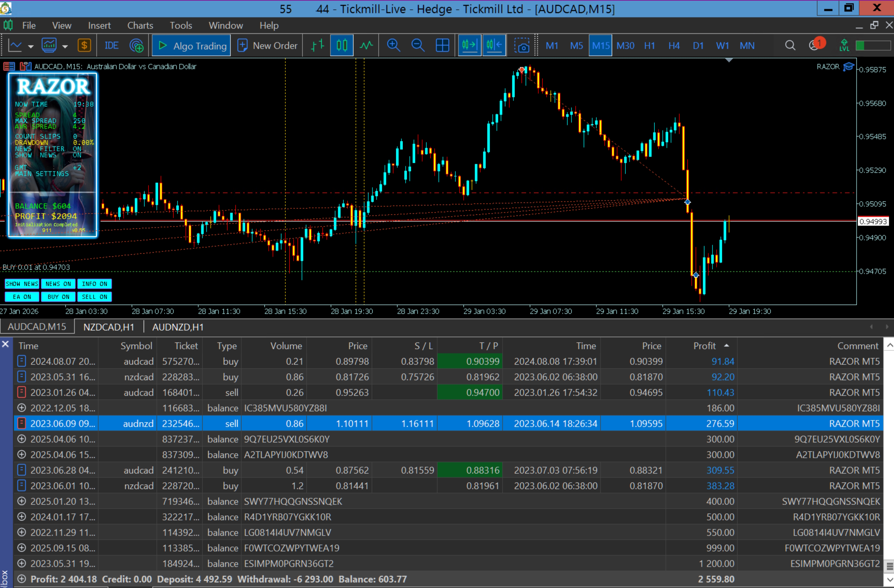Click the zoom out magnifier icon
This screenshot has height=588, width=894.
click(418, 46)
